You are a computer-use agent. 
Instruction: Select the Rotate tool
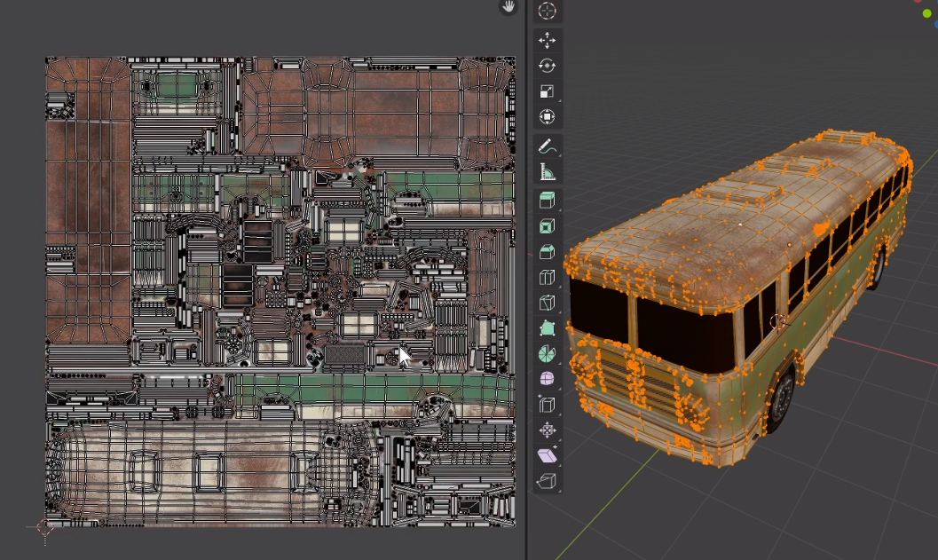coord(547,66)
